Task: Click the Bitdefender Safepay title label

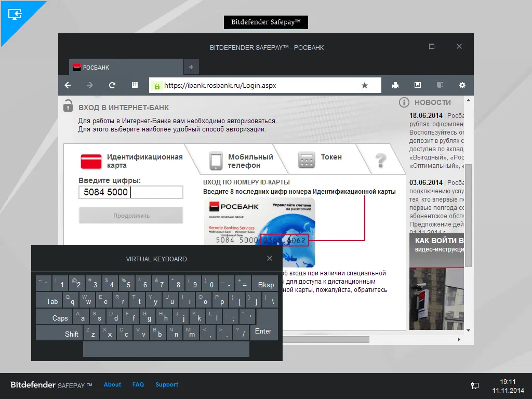Action: [265, 22]
